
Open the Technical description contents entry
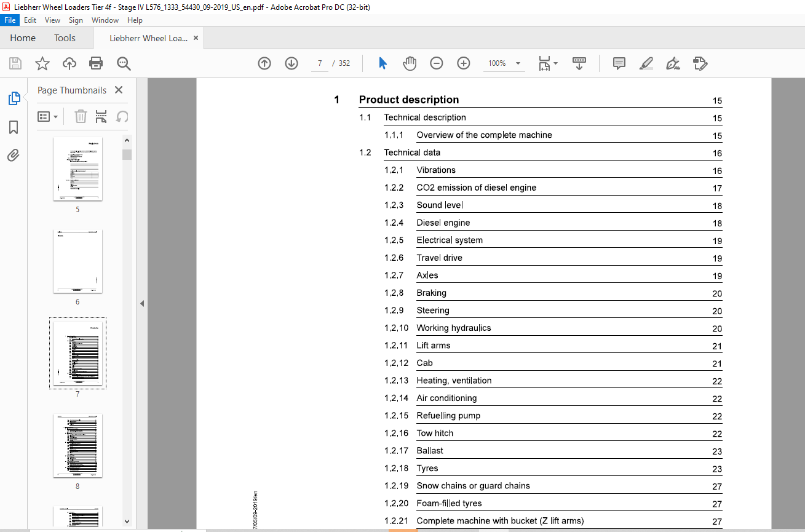pyautogui.click(x=425, y=117)
